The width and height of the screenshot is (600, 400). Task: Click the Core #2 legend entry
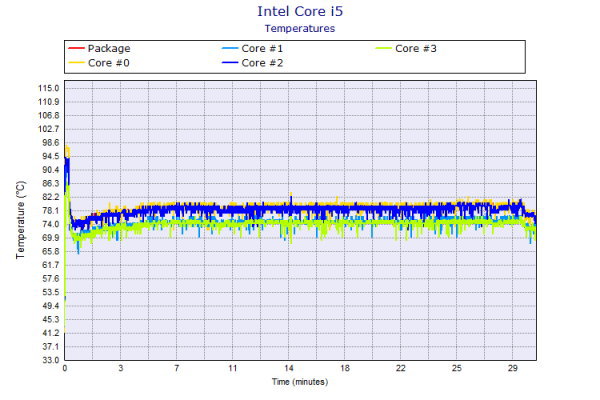click(x=253, y=63)
